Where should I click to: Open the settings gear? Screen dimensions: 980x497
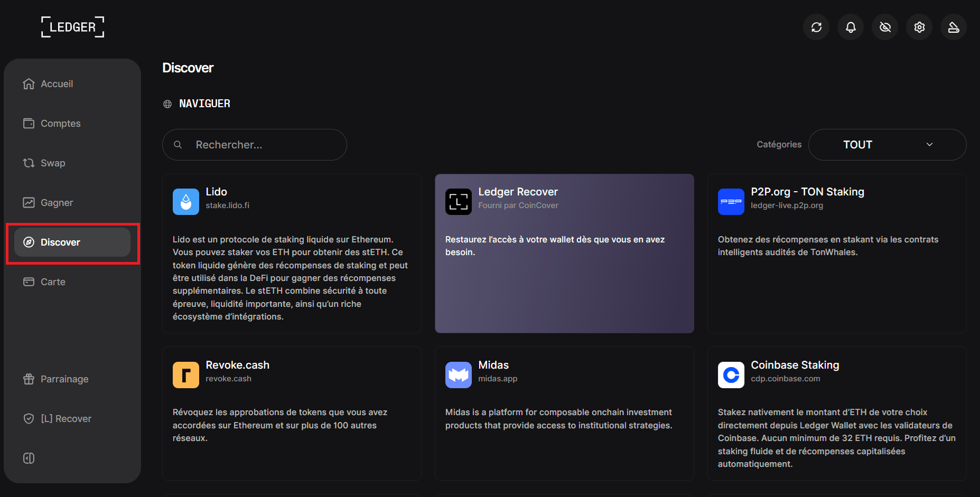click(919, 27)
